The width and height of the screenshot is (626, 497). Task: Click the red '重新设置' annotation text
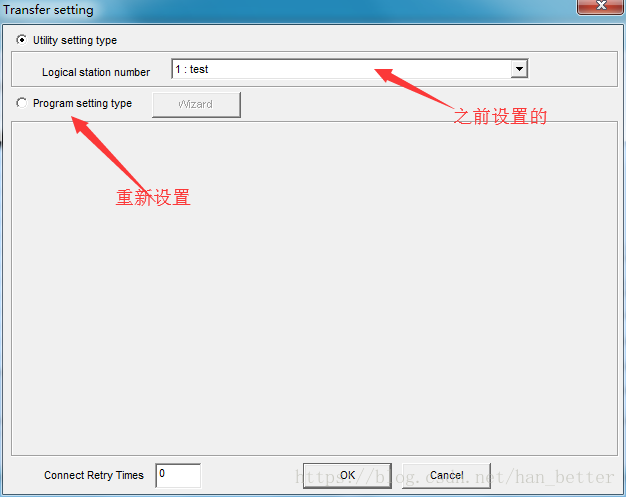pyautogui.click(x=153, y=198)
